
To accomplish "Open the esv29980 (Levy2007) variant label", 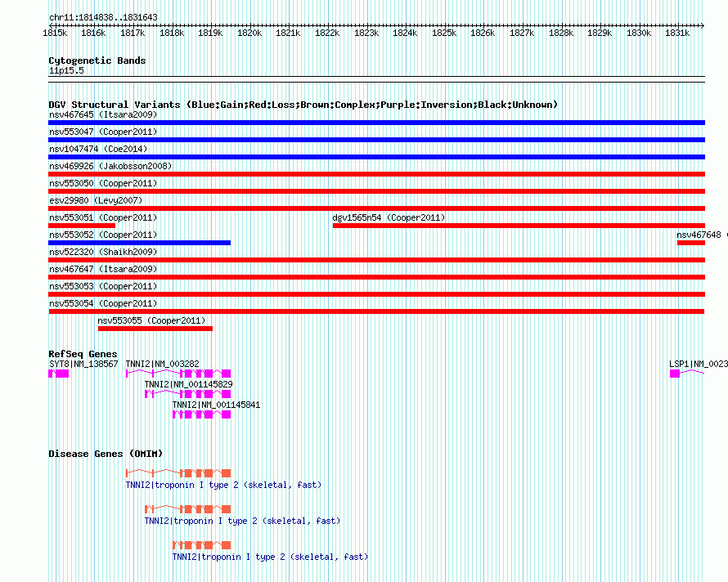I will point(96,200).
